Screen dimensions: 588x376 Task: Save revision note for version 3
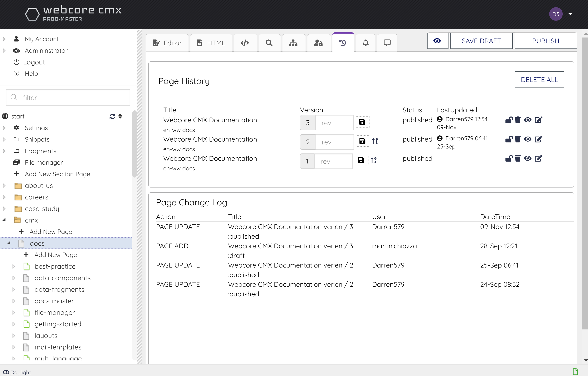[362, 122]
